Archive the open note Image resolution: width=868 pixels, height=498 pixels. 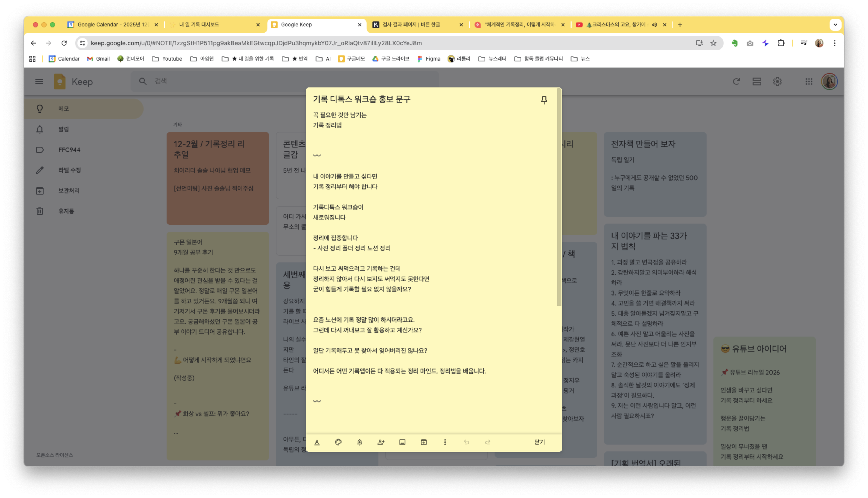423,442
